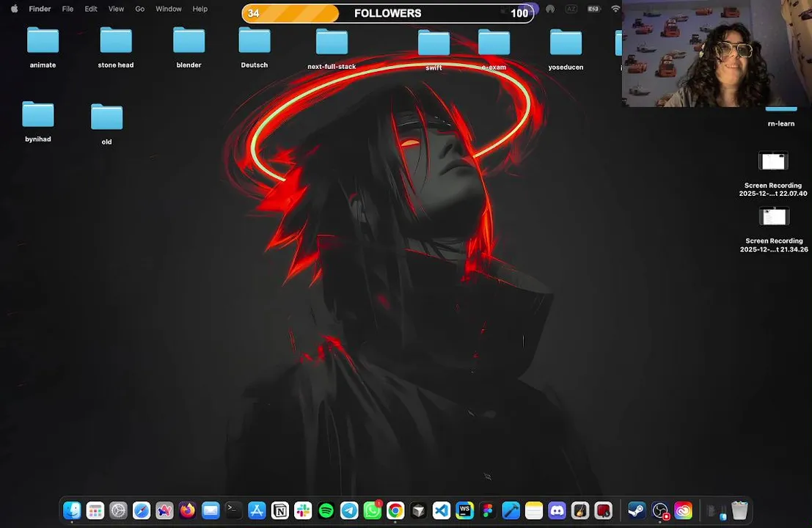
Task: Open the Notes app in the Dock
Action: pos(534,511)
